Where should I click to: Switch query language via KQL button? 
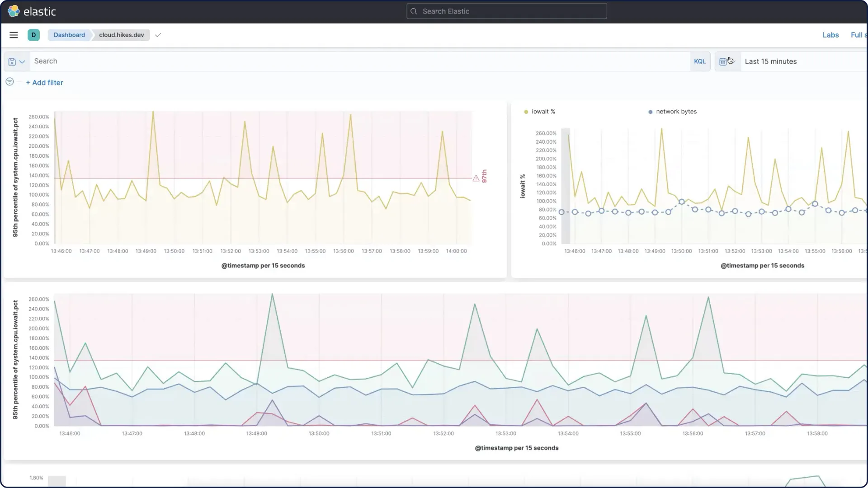coord(699,61)
